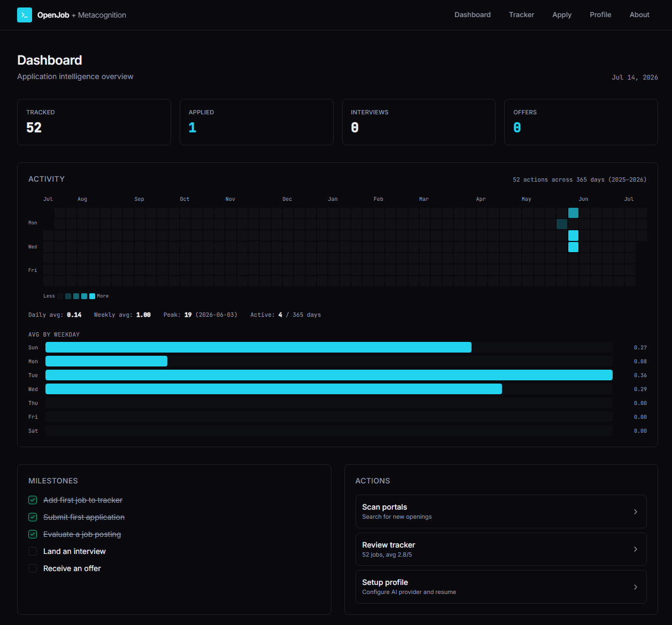Check the Receive an offer milestone
Viewport: 672px width, 625px height.
click(x=33, y=568)
